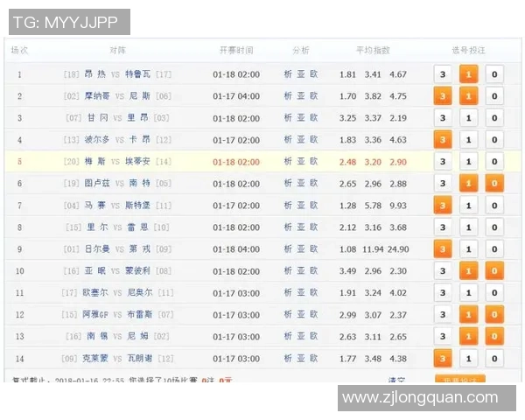Screen dimensions: 525x420
Task: Select the 0 pick for 梅斯 vs 埃蒂安
Action: (494, 161)
